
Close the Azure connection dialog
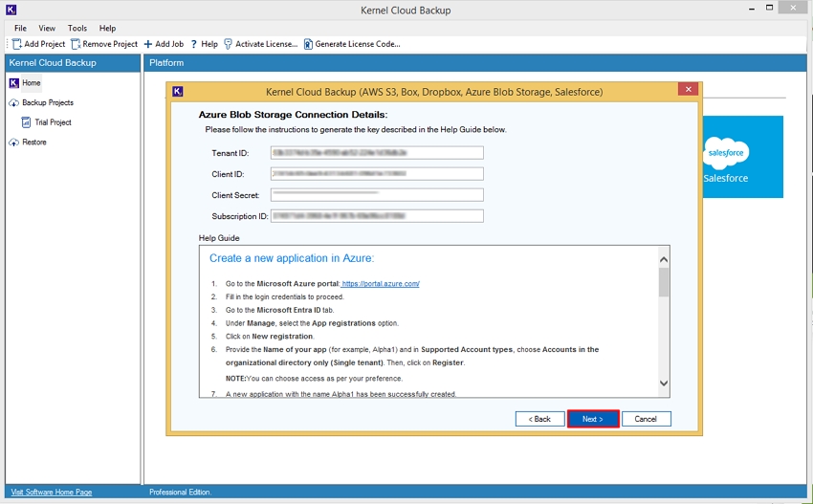point(688,89)
